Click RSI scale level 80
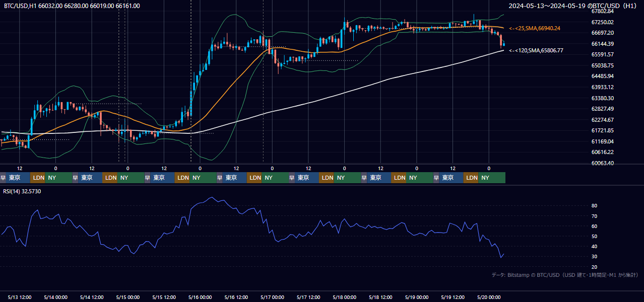The image size is (644, 302). point(594,206)
